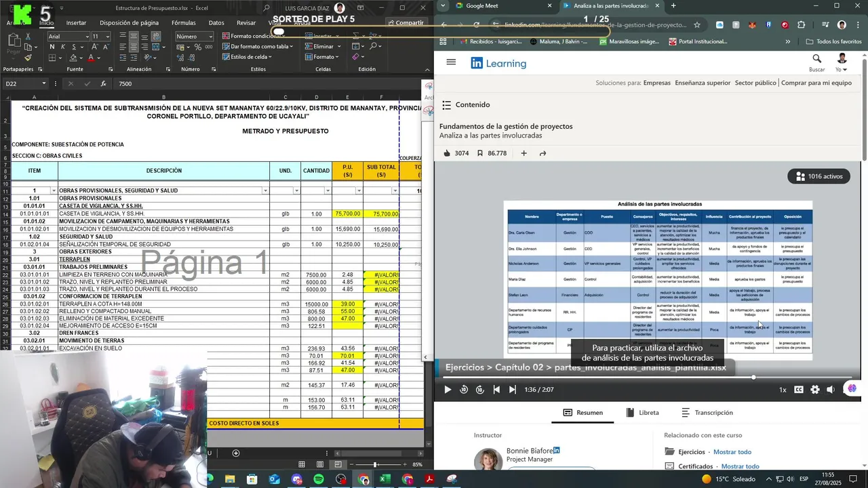Open the Todos los favoritos folder
868x488 pixels.
(x=833, y=41)
